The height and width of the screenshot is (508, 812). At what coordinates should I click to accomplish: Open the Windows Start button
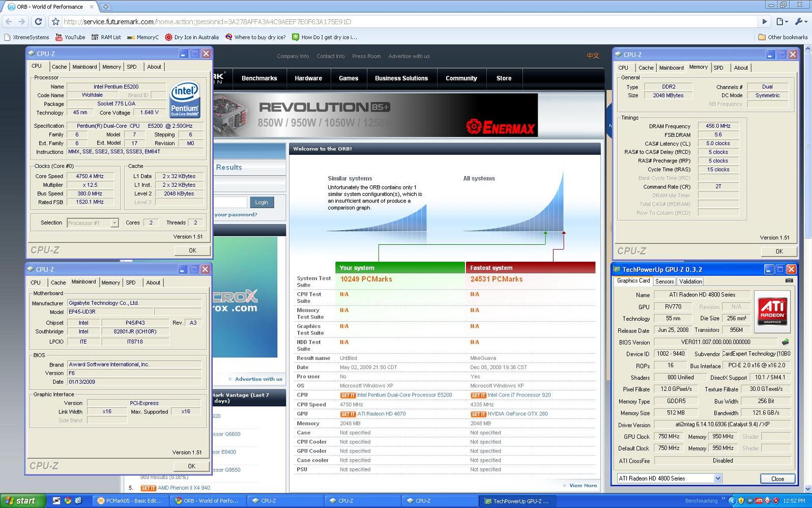pos(23,501)
